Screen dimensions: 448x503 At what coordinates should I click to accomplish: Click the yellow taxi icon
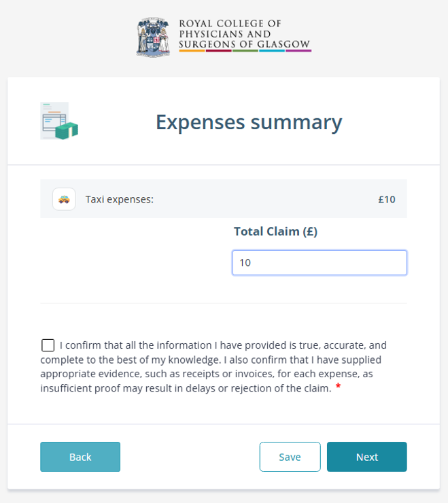pyautogui.click(x=64, y=199)
